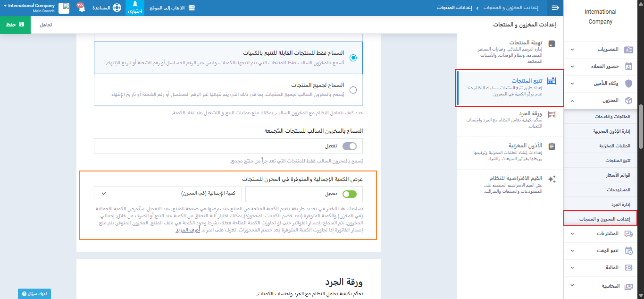Click the Memberships (العضويات) card icon
Screen dimensions: 644x299
628,49
